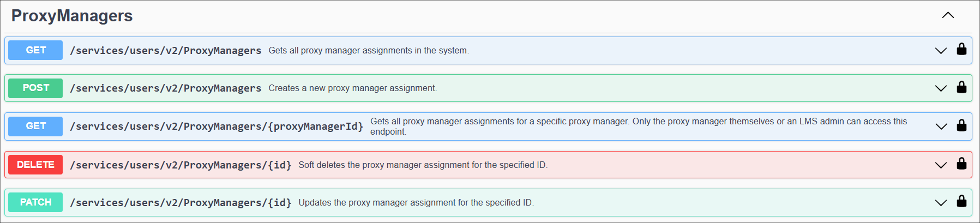980x223 pixels.
Task: Expand the GET {proxyManagerId} endpoint chevron
Action: [941, 126]
